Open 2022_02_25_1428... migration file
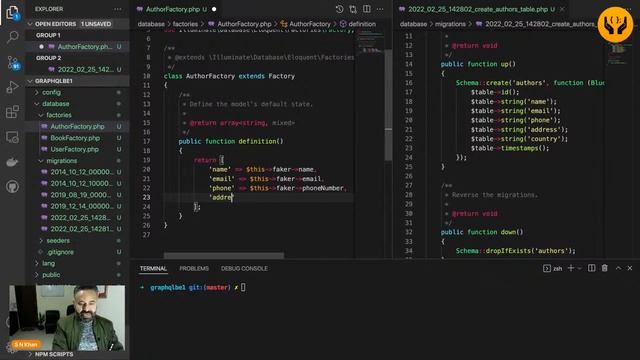 pyautogui.click(x=78, y=218)
